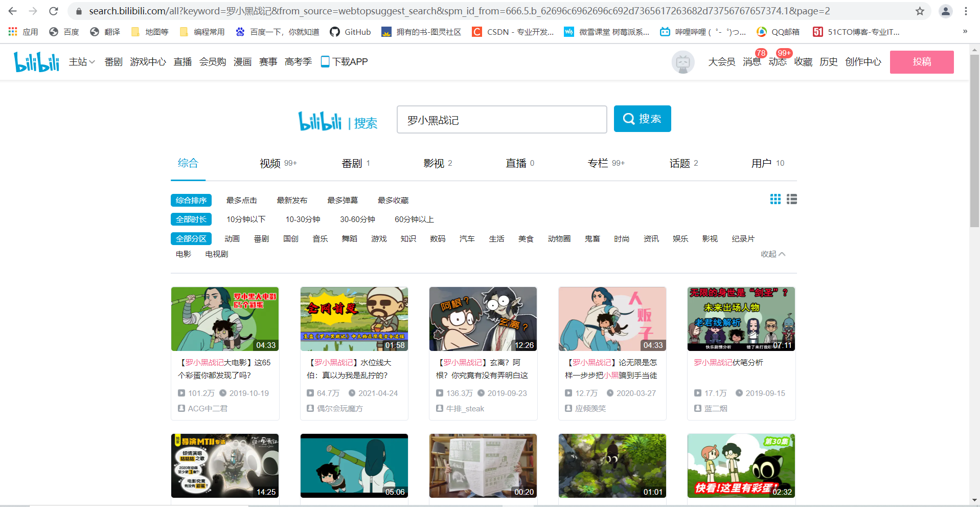Open the 游戏中心 header link
This screenshot has height=507, width=980.
[x=148, y=61]
